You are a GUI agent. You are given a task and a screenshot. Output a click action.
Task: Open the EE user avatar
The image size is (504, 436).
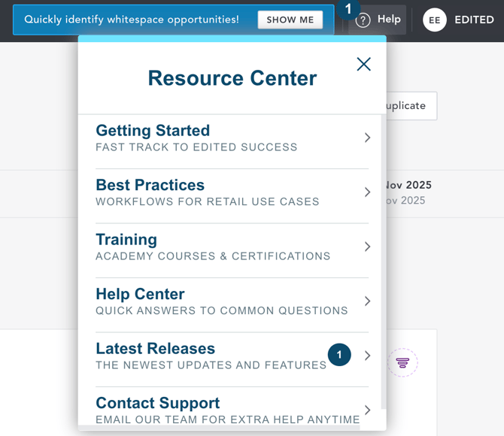click(434, 20)
